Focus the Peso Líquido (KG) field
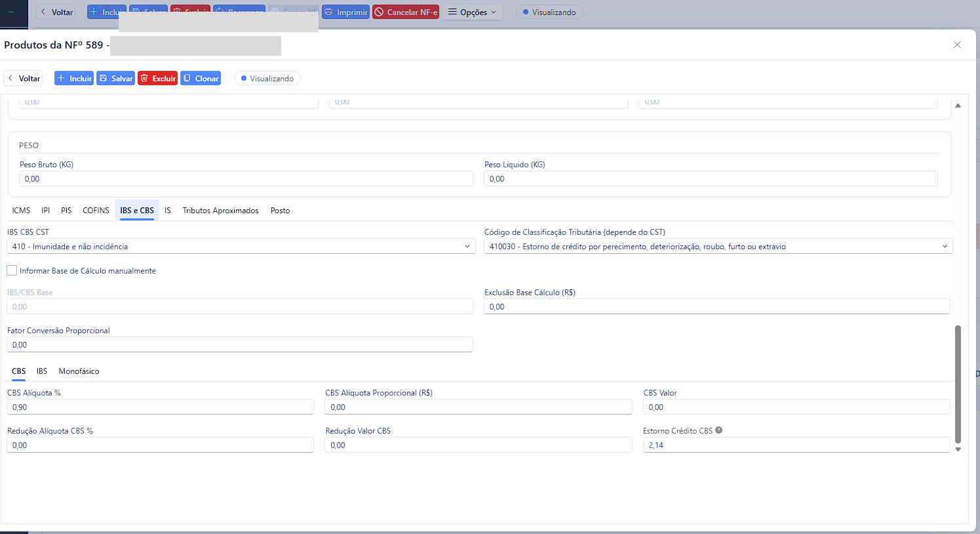980x534 pixels. tap(711, 178)
